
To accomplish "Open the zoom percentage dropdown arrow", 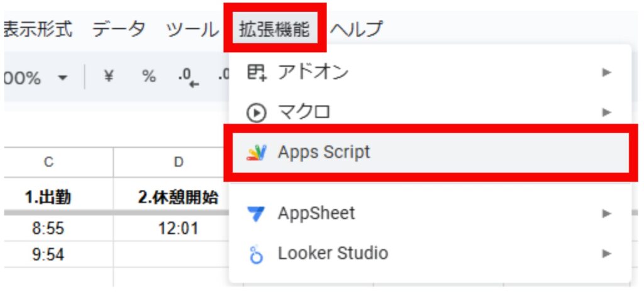I will (62, 77).
